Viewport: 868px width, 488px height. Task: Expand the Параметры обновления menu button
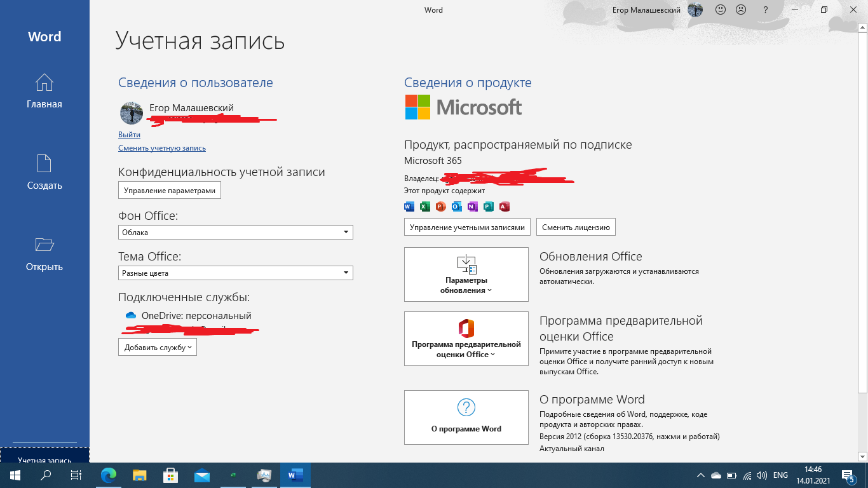click(466, 274)
